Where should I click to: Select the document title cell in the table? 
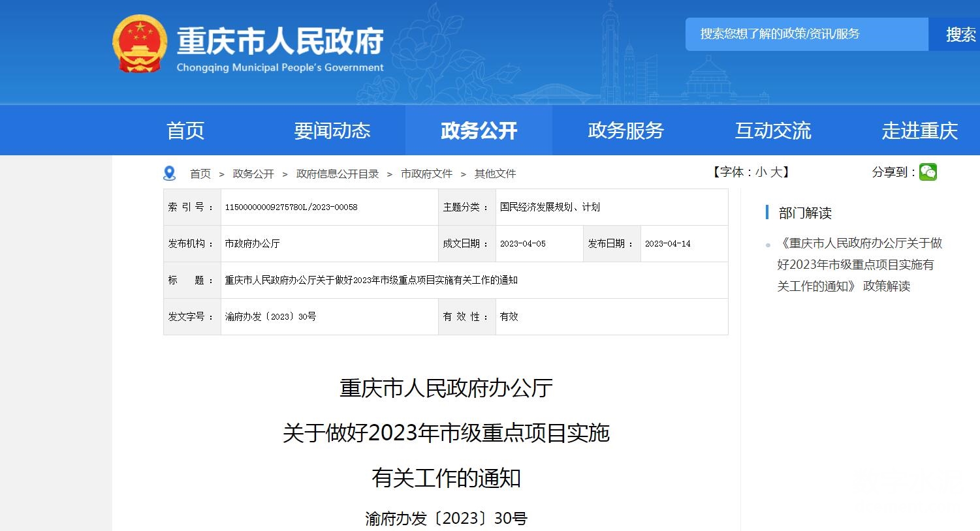coord(475,280)
